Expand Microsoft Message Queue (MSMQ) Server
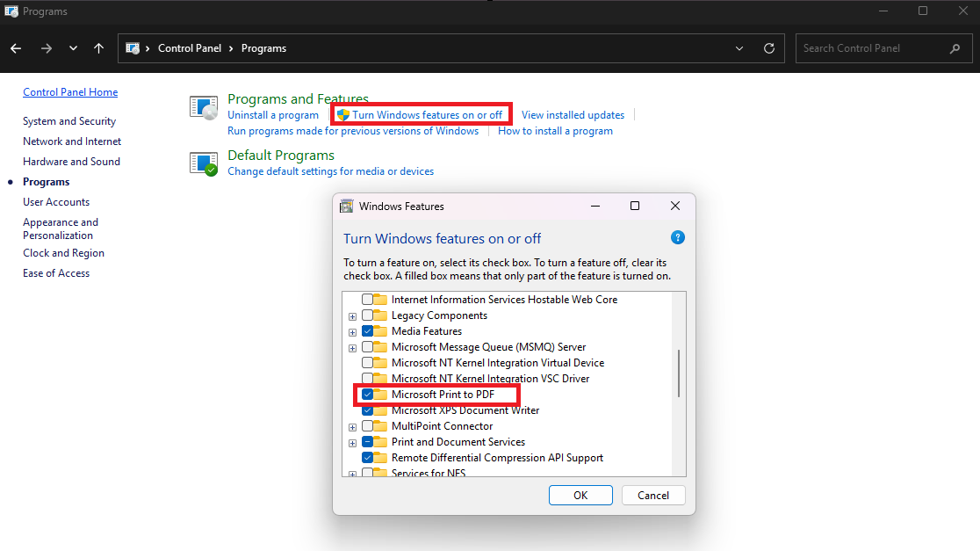 [352, 348]
